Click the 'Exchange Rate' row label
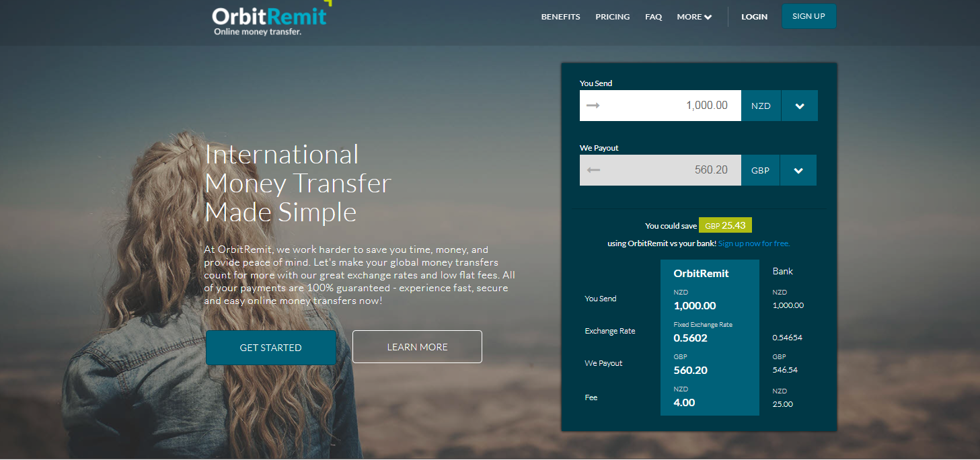The height and width of the screenshot is (460, 980). (610, 331)
